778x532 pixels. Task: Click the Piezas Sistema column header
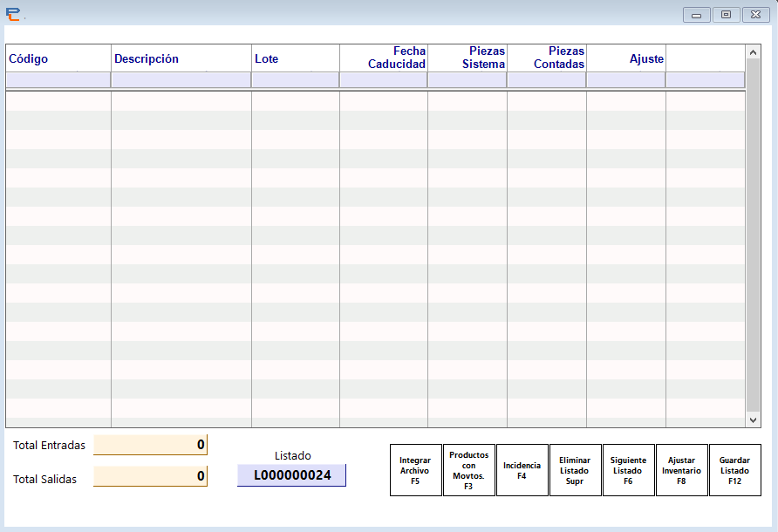click(x=467, y=58)
